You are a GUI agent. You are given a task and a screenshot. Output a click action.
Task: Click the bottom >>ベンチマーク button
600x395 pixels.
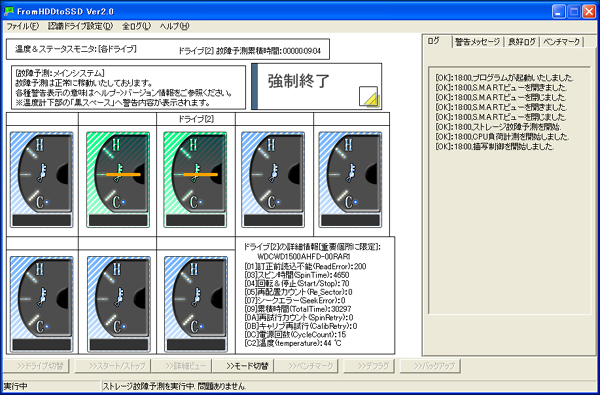point(307,366)
